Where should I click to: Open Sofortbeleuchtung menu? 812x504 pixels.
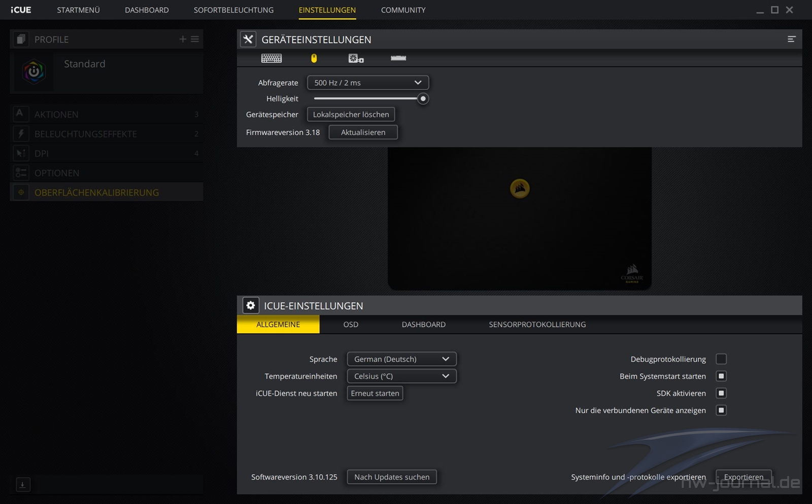pyautogui.click(x=233, y=10)
